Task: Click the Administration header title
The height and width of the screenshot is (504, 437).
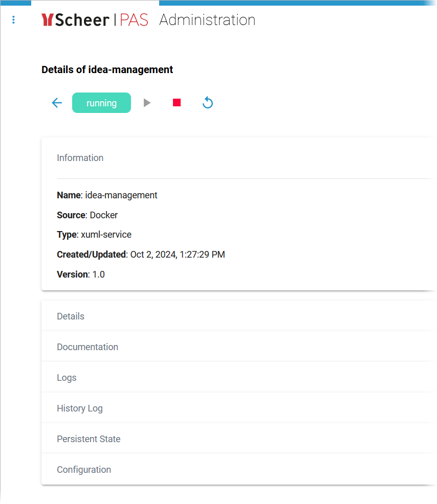Action: pos(207,20)
